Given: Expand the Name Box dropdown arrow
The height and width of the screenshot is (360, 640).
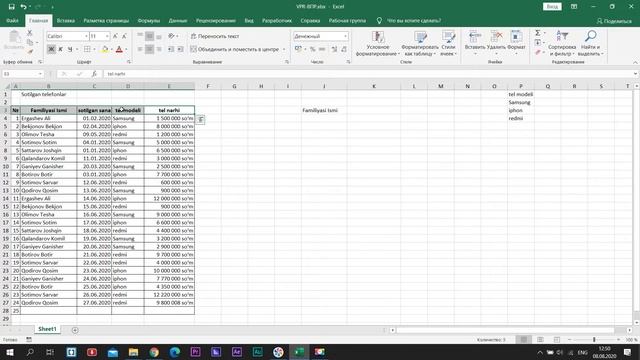Looking at the screenshot, I should coord(40,74).
